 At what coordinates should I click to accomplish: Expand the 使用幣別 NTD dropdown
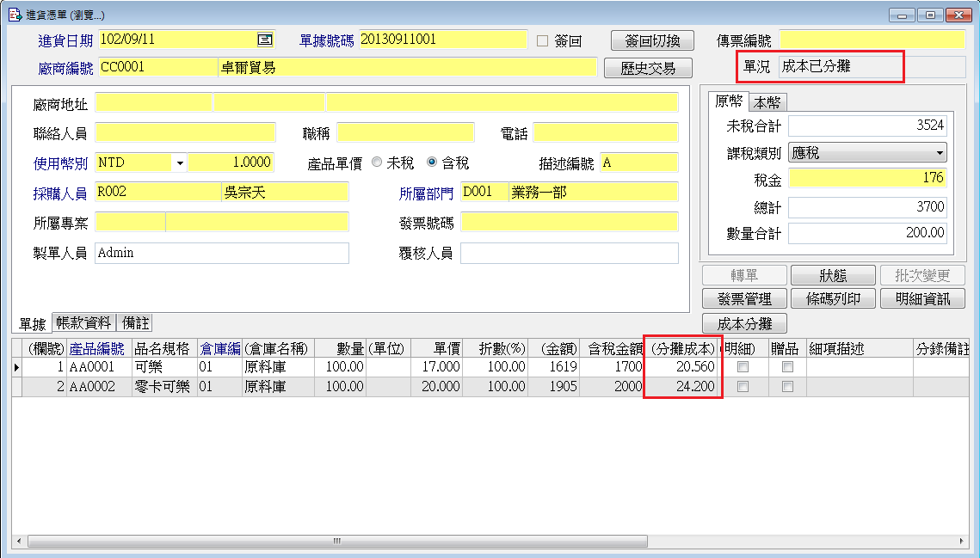(x=180, y=162)
